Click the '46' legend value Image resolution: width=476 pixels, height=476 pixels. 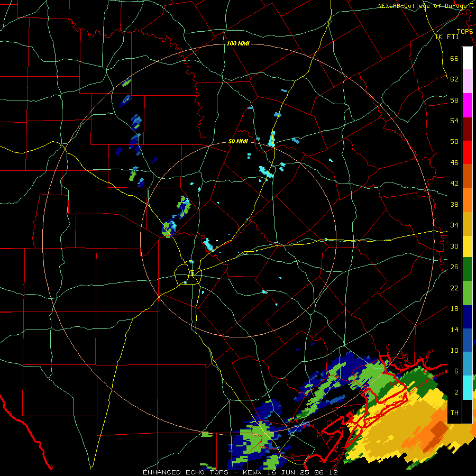pyautogui.click(x=454, y=162)
